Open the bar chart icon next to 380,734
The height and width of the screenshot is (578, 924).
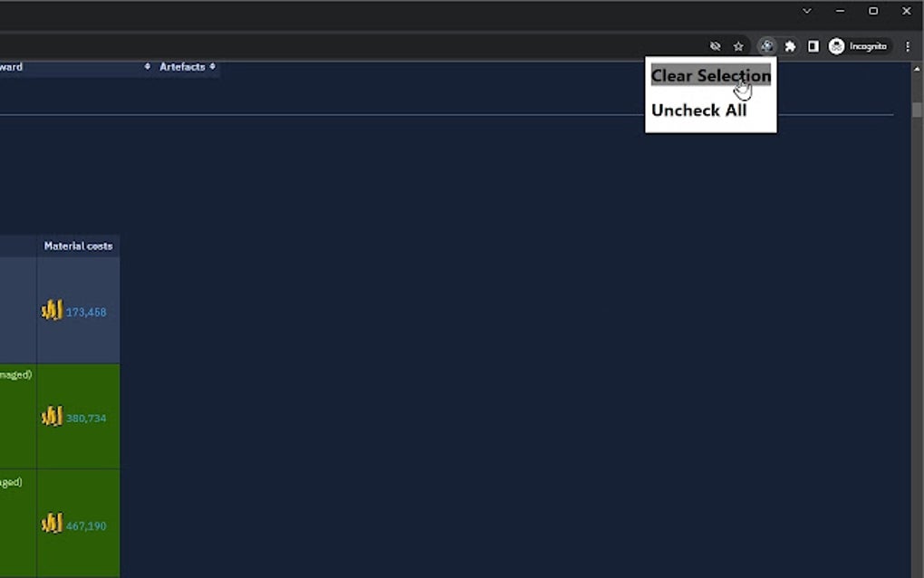52,416
